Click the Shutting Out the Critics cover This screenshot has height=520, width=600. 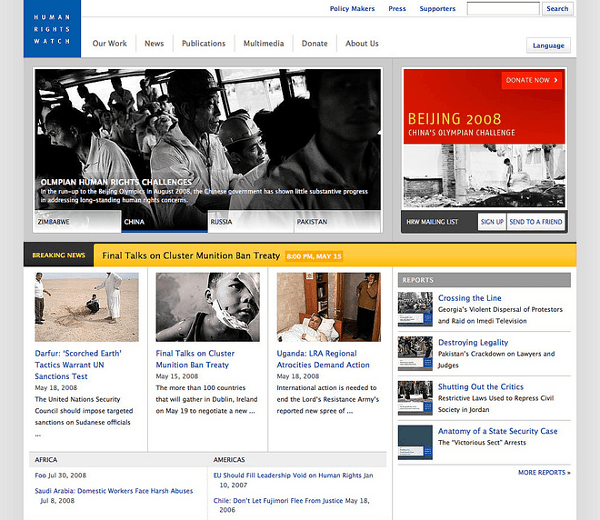pos(415,398)
